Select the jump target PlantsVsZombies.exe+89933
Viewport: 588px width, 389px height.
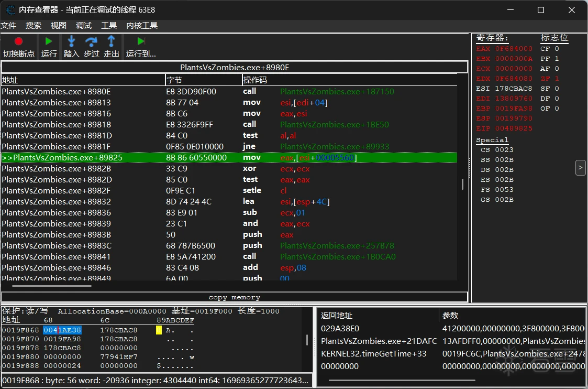point(335,147)
